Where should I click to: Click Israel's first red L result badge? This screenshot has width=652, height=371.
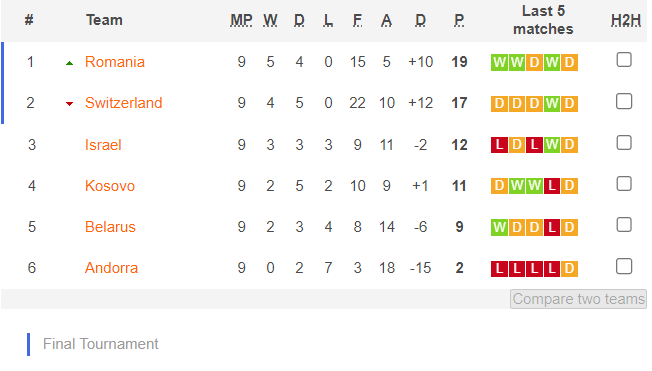pyautogui.click(x=499, y=145)
